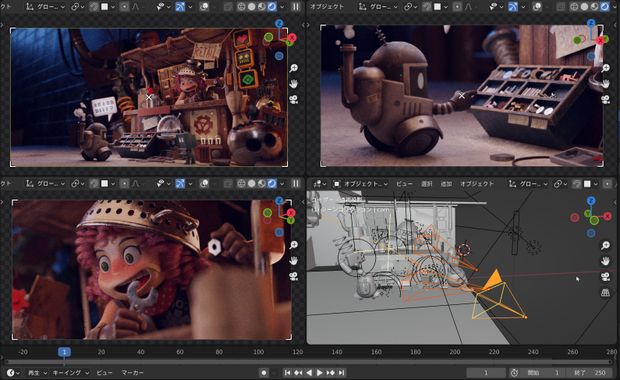
Task: Toggle camera view in market stall viewport
Action: coord(293,99)
